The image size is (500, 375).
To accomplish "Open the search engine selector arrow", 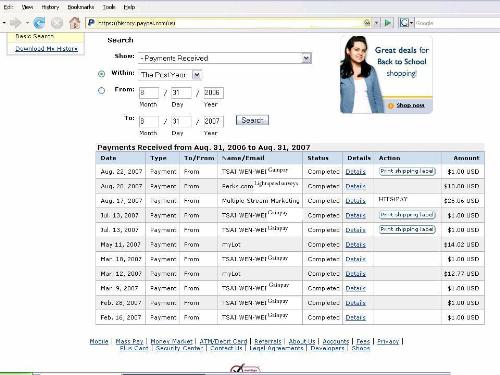I will (412, 23).
